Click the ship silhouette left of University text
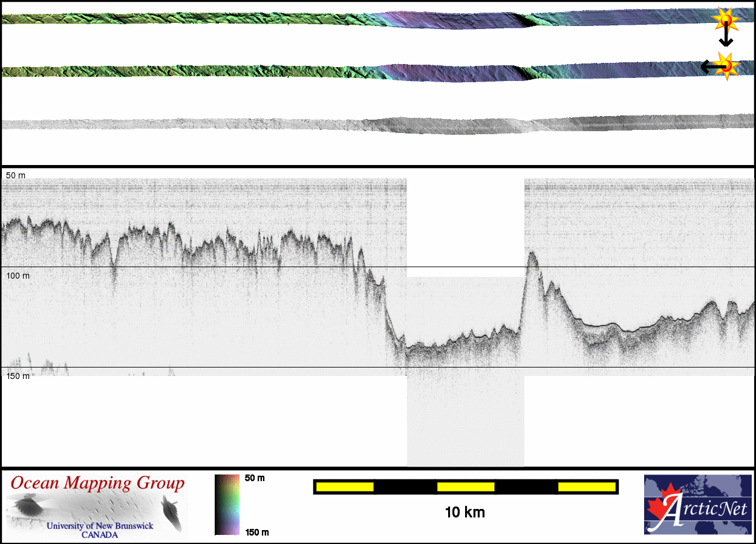 [x=26, y=507]
